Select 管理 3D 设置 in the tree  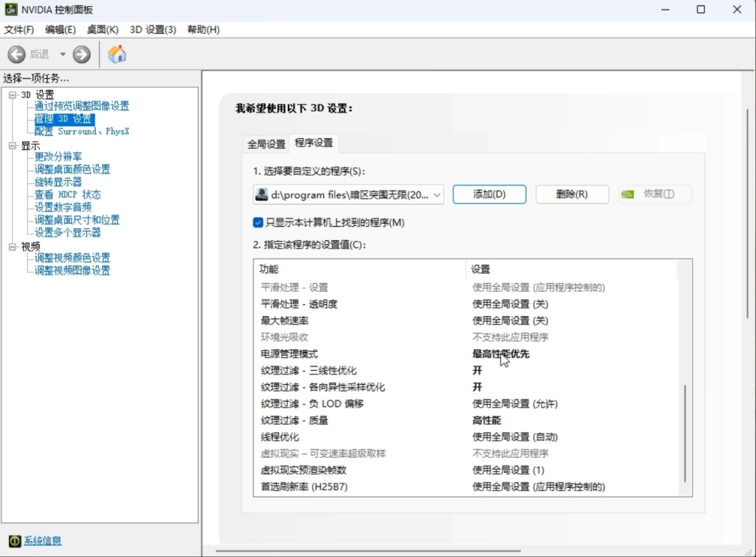pyautogui.click(x=64, y=119)
